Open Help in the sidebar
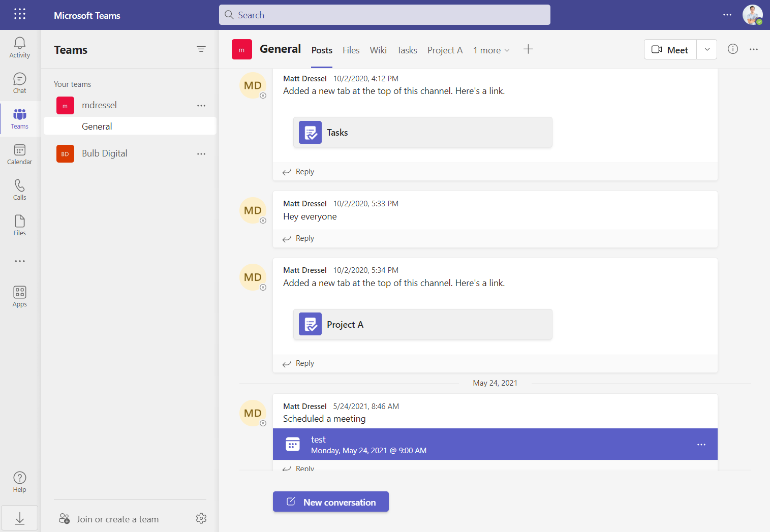The height and width of the screenshot is (532, 770). coord(20,482)
